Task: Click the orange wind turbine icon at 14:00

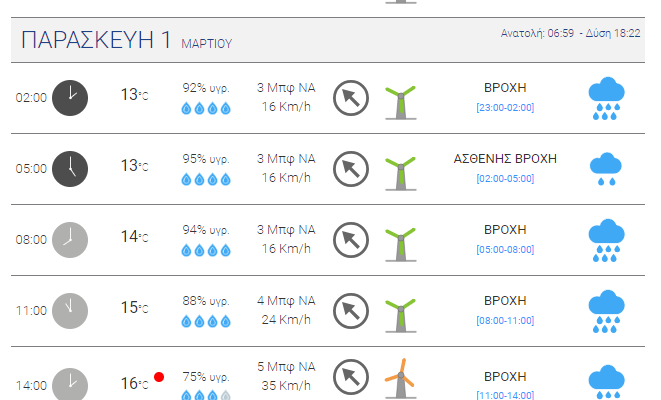Action: click(x=400, y=379)
